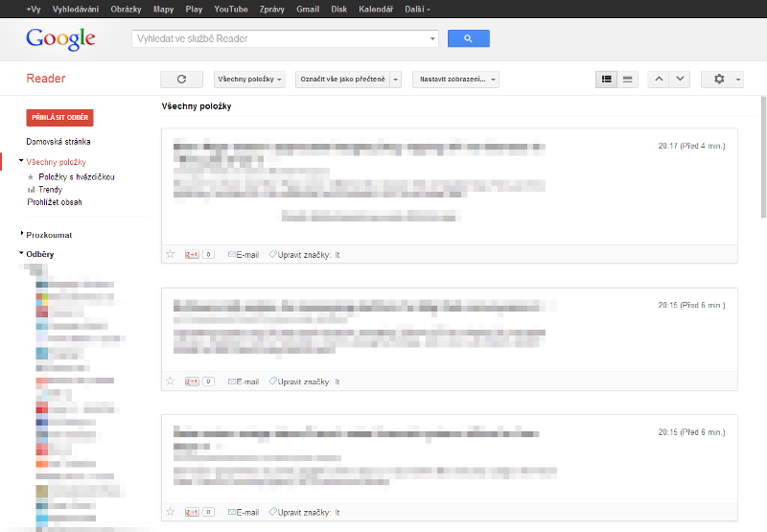Select Všechny položky in sidebar

[x=57, y=162]
